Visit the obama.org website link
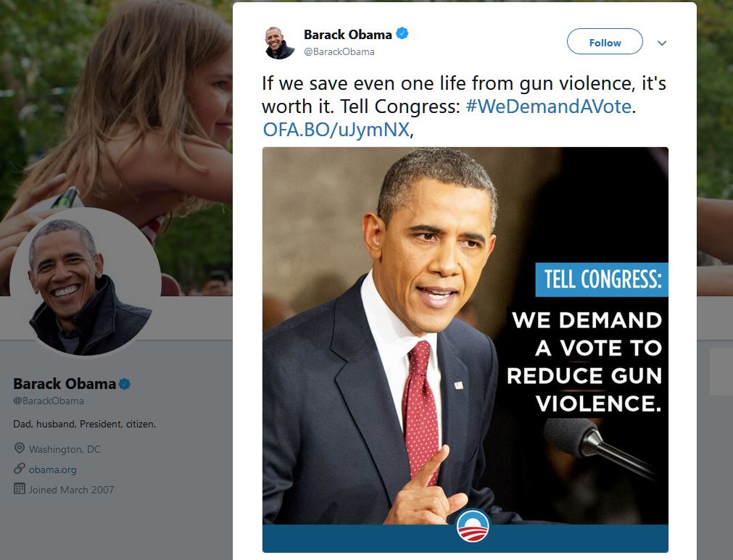 coord(53,469)
